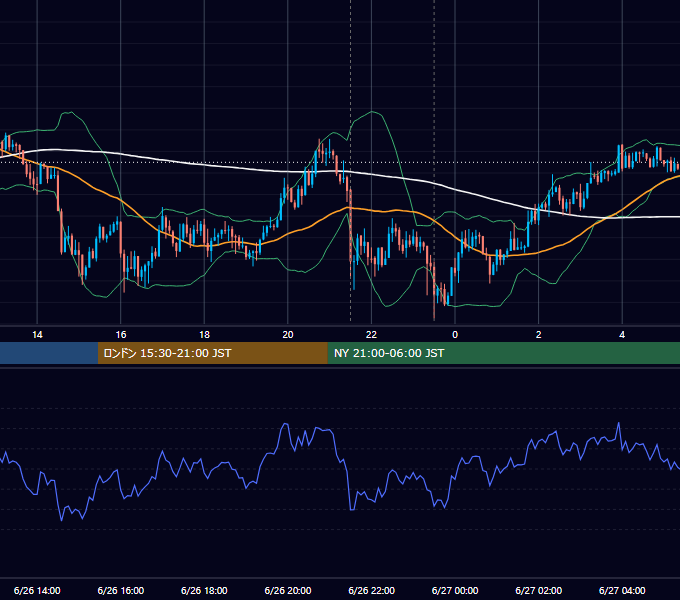Click the 16 hour label on price chart
The width and height of the screenshot is (680, 600).
pyautogui.click(x=121, y=335)
